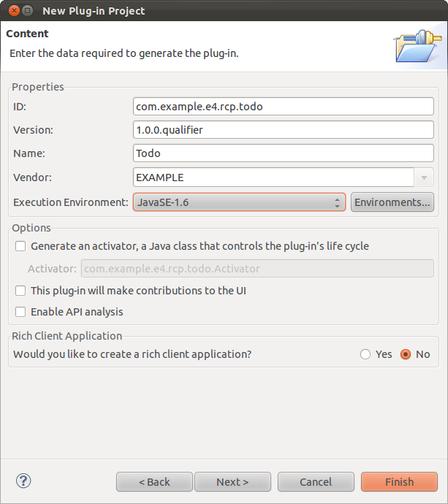Click the Vendor field showing EXAMPLE

274,177
